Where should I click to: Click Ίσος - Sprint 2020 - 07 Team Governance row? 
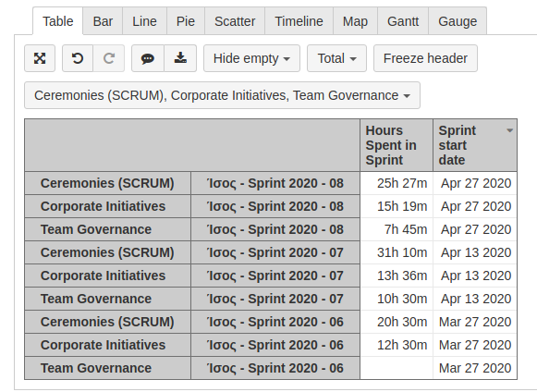click(275, 299)
